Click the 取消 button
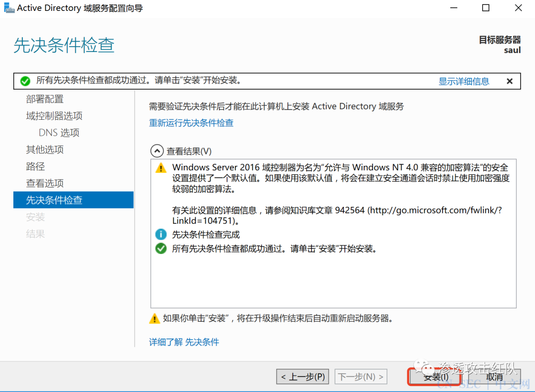 tap(494, 377)
